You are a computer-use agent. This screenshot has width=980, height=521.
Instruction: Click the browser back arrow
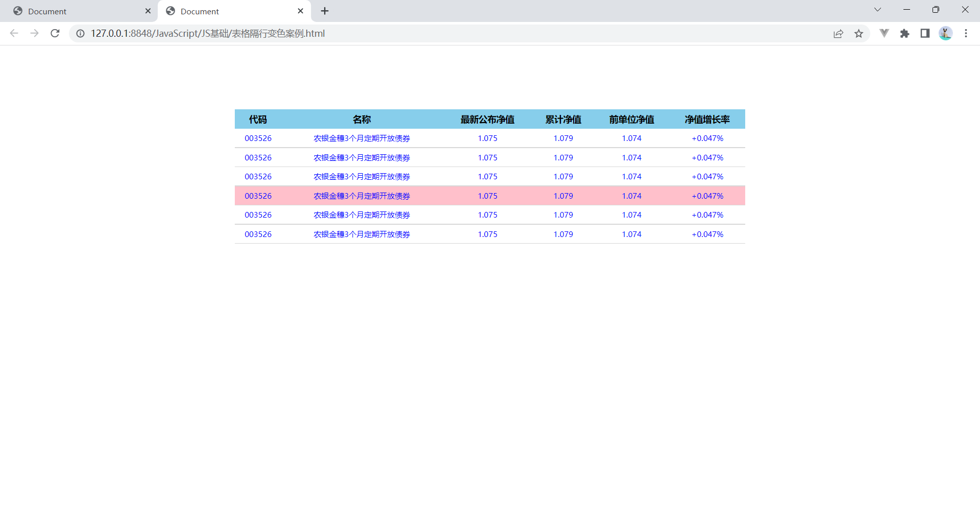(14, 33)
